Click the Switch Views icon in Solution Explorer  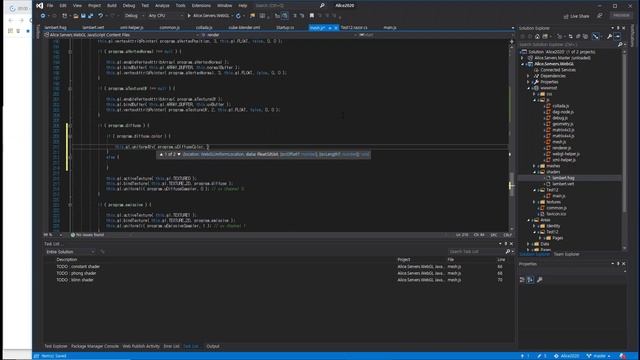[545, 36]
